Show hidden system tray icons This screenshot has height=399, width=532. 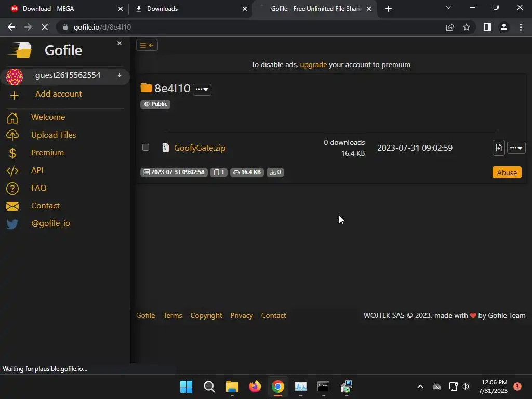tap(420, 387)
